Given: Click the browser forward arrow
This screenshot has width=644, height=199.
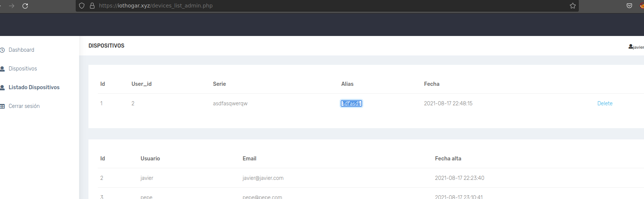Looking at the screenshot, I should 12,6.
